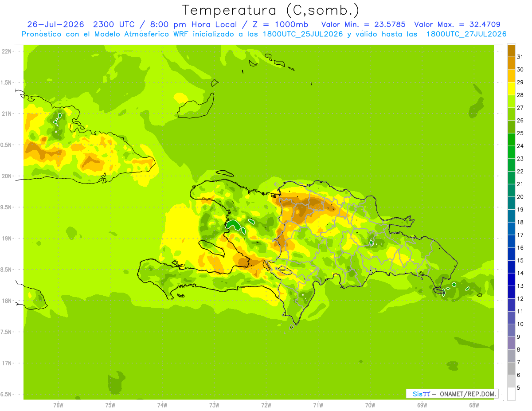Viewport: 532px width, 411px height.
Task: Pick the white legend swatch below 5
Action: pyautogui.click(x=511, y=394)
